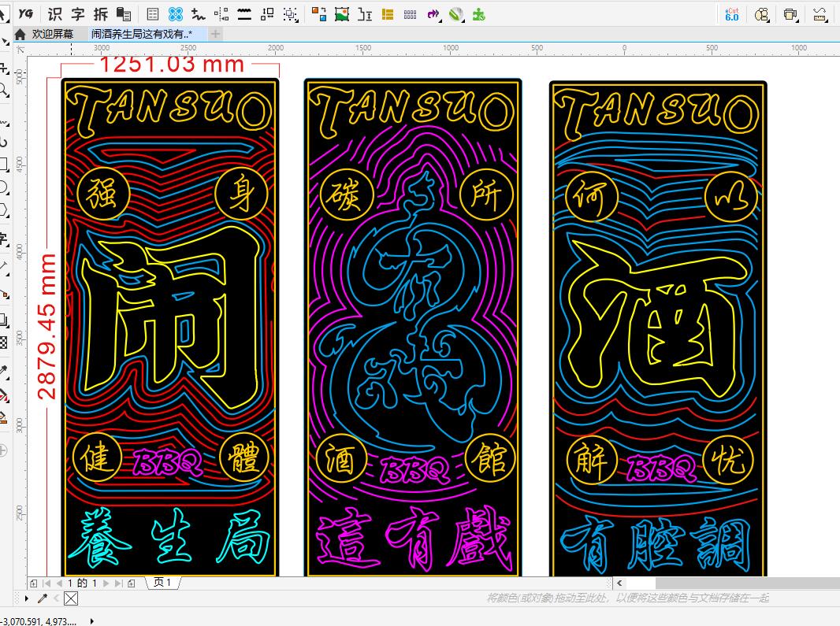This screenshot has width=840, height=626.
Task: Switch to the 欢迎屏幕 welcome tab
Action: click(53, 35)
